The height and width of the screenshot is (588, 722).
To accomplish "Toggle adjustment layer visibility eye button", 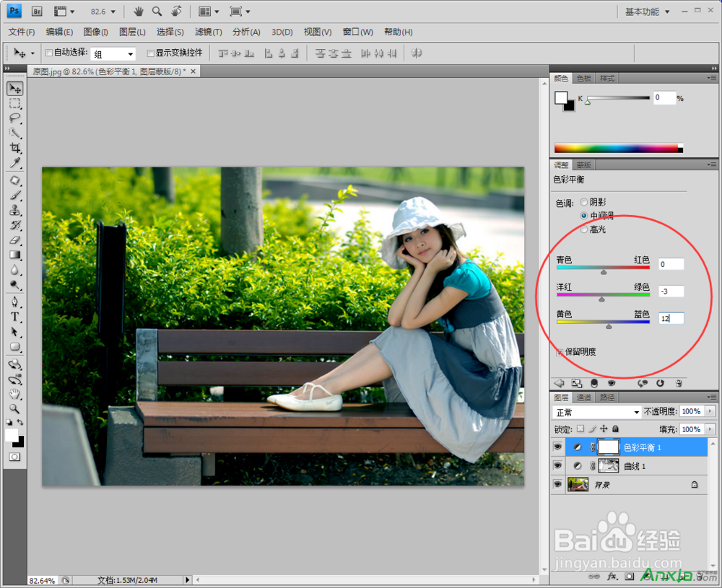I will coord(612,383).
